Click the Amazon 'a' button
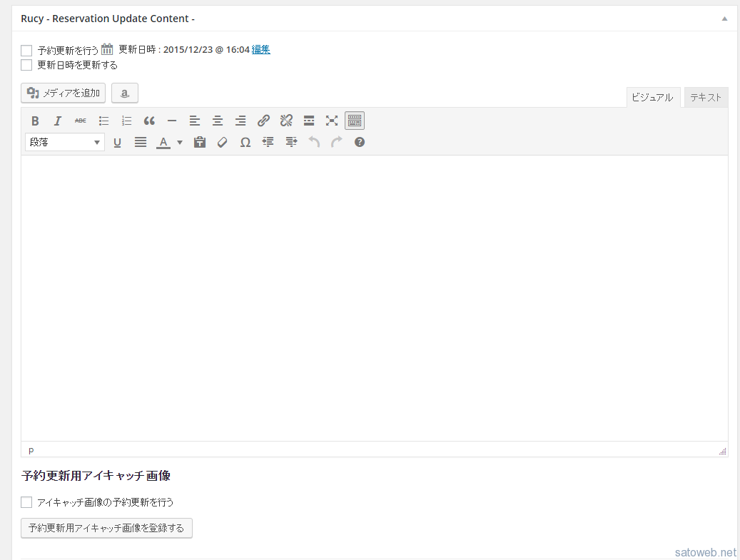Viewport: 740px width, 560px height. [x=125, y=93]
